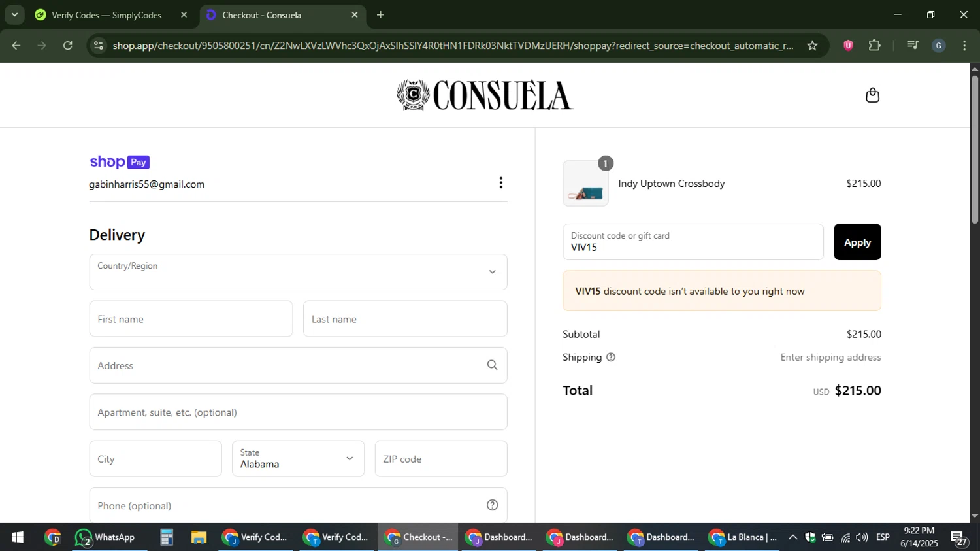980x551 pixels.
Task: Expand the State dropdown showing Alabama
Action: point(298,459)
